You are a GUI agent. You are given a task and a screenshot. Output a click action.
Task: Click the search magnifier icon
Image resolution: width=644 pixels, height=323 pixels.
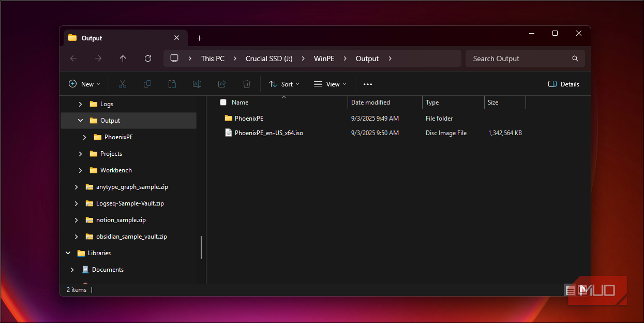[575, 58]
